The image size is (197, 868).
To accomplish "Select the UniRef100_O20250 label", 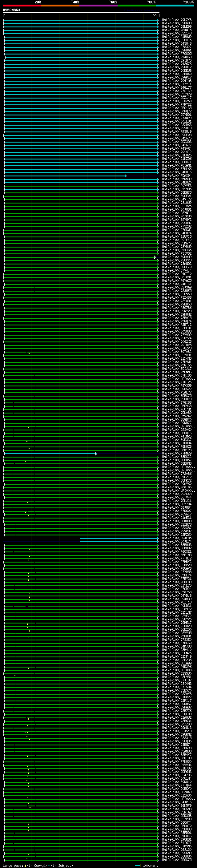I will (x=176, y=101).
